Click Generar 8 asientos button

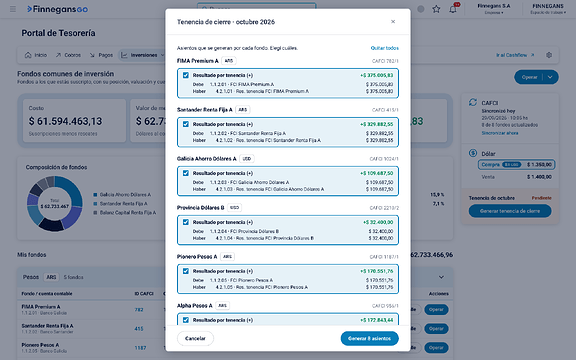tap(370, 338)
